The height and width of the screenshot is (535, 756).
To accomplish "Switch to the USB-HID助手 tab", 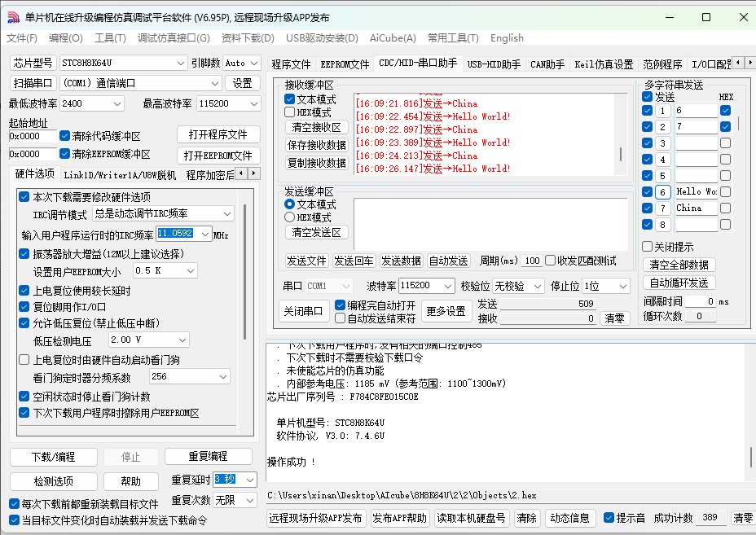I will [x=494, y=64].
